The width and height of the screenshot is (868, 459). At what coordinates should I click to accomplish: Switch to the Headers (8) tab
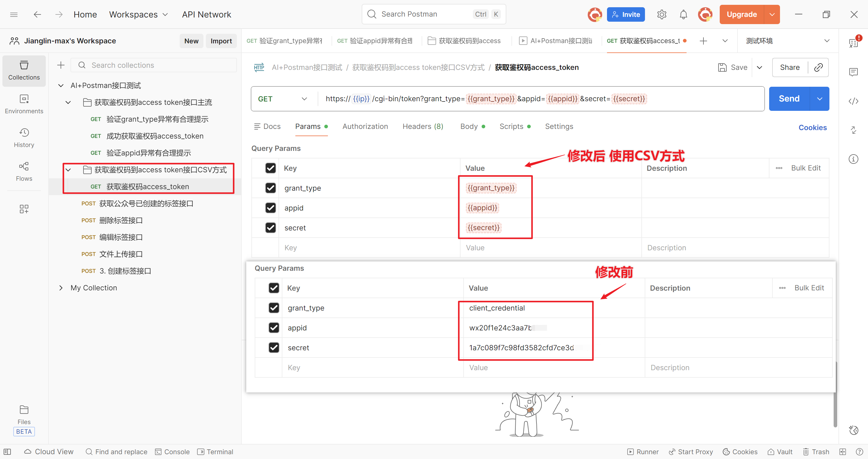pos(423,126)
